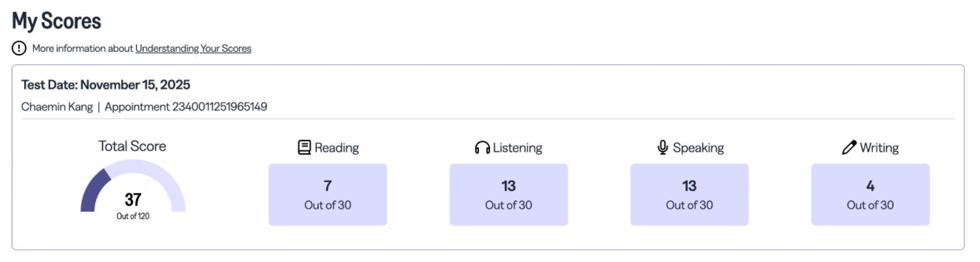Open the Understanding Your Scores link

coord(193,48)
